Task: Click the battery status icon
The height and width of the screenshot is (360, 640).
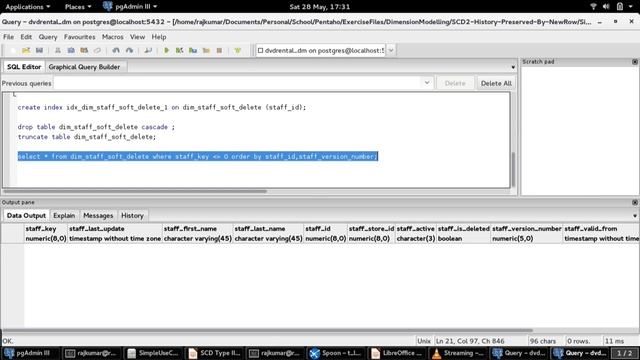Action: 620,7
